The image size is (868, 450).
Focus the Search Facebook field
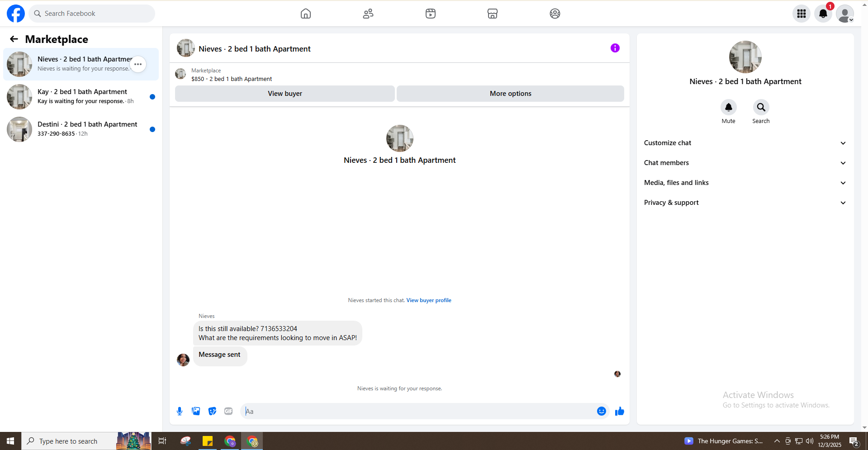click(92, 14)
